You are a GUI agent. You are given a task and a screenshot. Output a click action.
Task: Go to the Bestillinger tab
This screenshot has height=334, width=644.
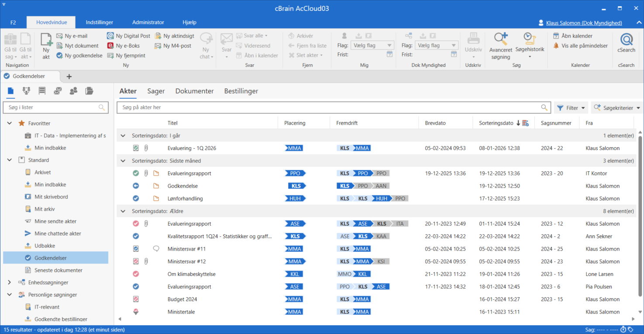coord(241,91)
